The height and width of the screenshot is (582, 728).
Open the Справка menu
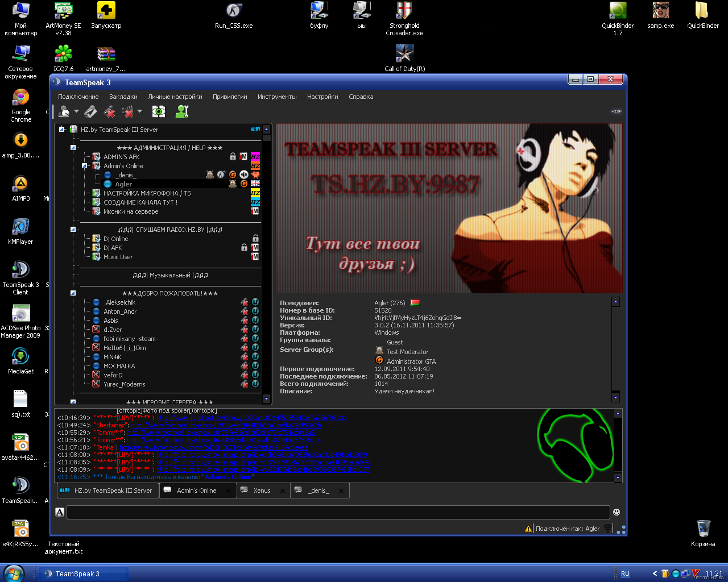[361, 97]
